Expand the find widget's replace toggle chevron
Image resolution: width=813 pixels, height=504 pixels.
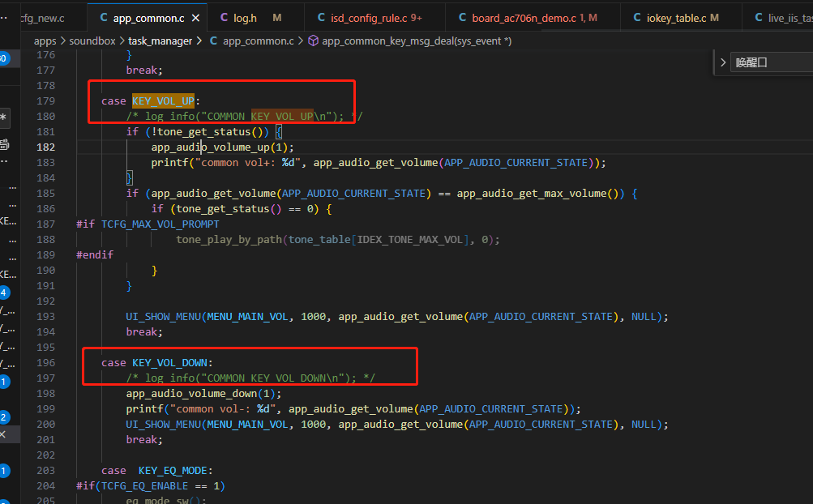coord(723,62)
